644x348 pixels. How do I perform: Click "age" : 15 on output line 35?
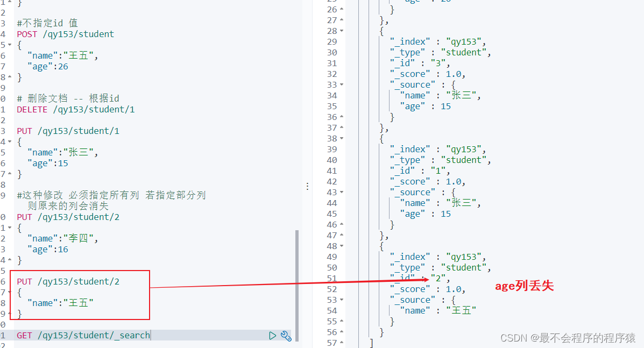pyautogui.click(x=425, y=106)
